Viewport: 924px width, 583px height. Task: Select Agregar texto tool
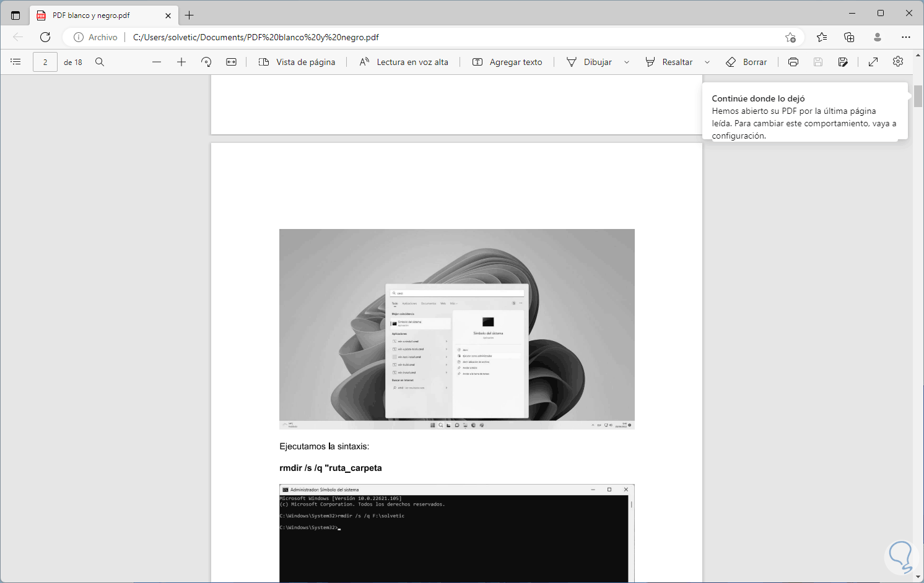(x=507, y=62)
